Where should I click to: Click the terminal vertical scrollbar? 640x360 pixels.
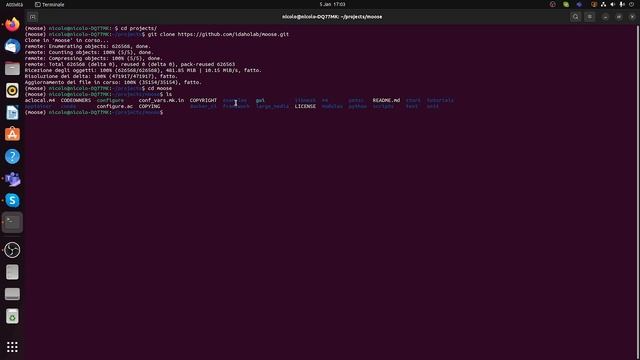pyautogui.click(x=638, y=192)
